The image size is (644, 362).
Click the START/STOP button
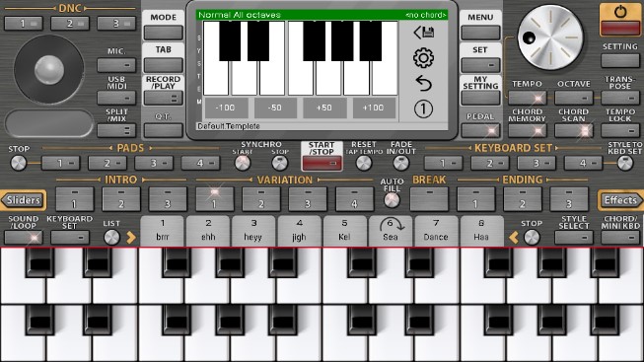(x=322, y=163)
